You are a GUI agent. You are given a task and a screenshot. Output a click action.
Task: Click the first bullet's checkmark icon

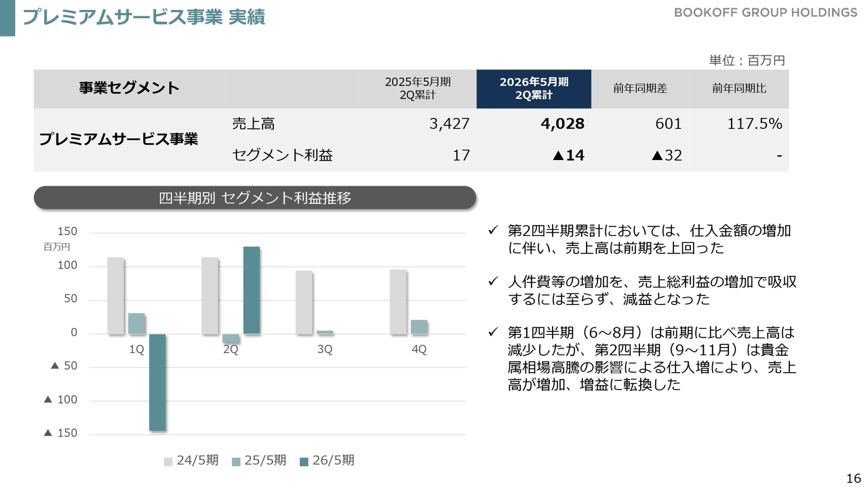coord(493,232)
